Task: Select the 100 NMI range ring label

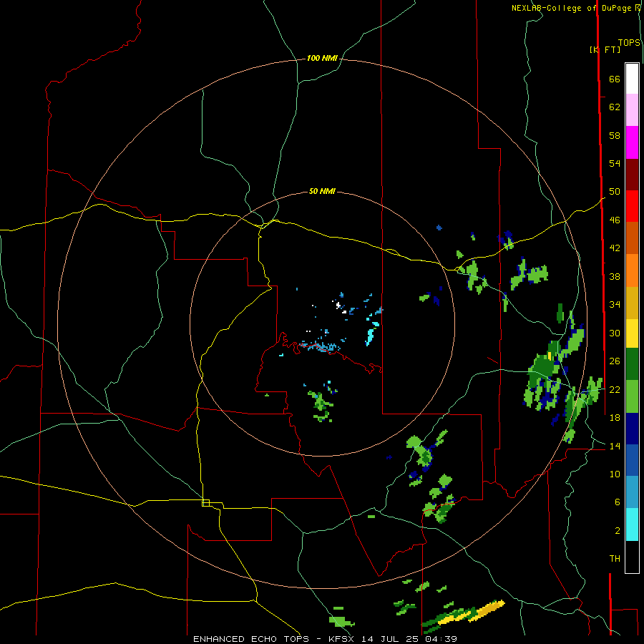Action: [322, 59]
